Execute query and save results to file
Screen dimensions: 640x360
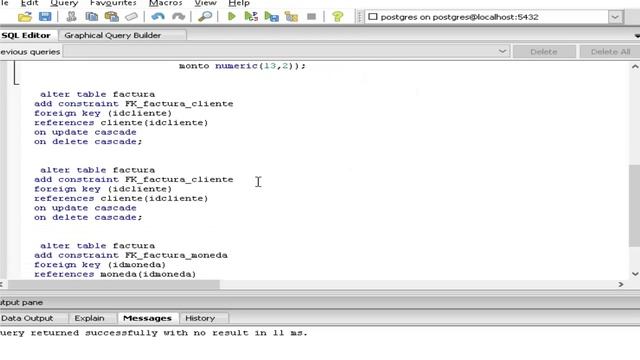click(271, 17)
